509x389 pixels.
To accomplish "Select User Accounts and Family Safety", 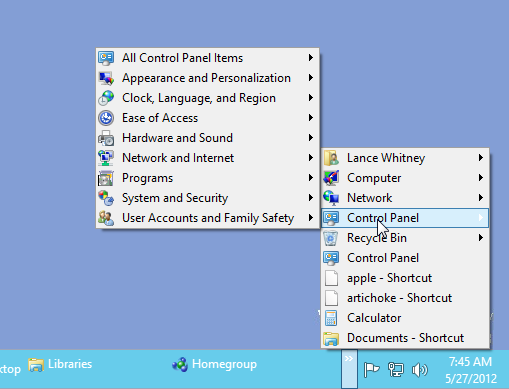I will 207,218.
